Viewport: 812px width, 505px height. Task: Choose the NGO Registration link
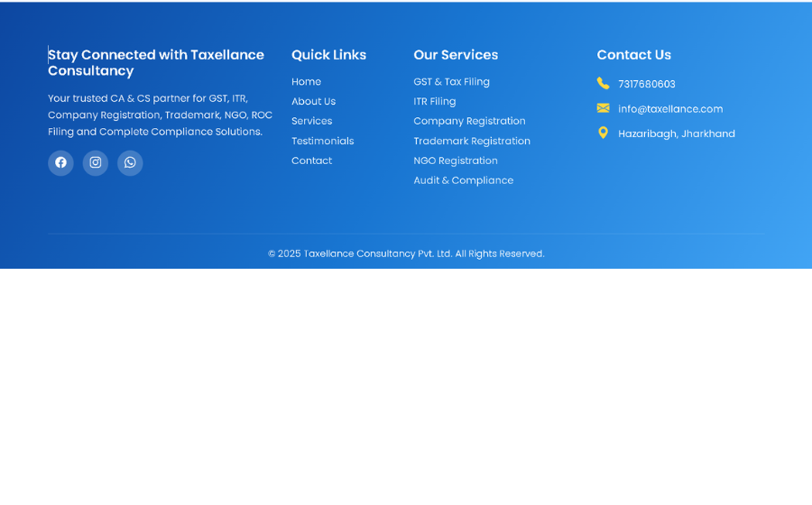pyautogui.click(x=456, y=161)
